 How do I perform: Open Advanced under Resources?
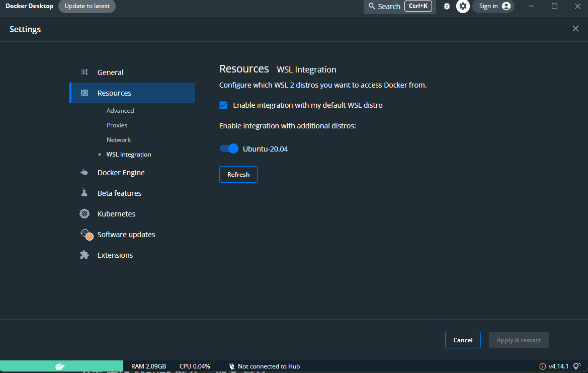120,110
